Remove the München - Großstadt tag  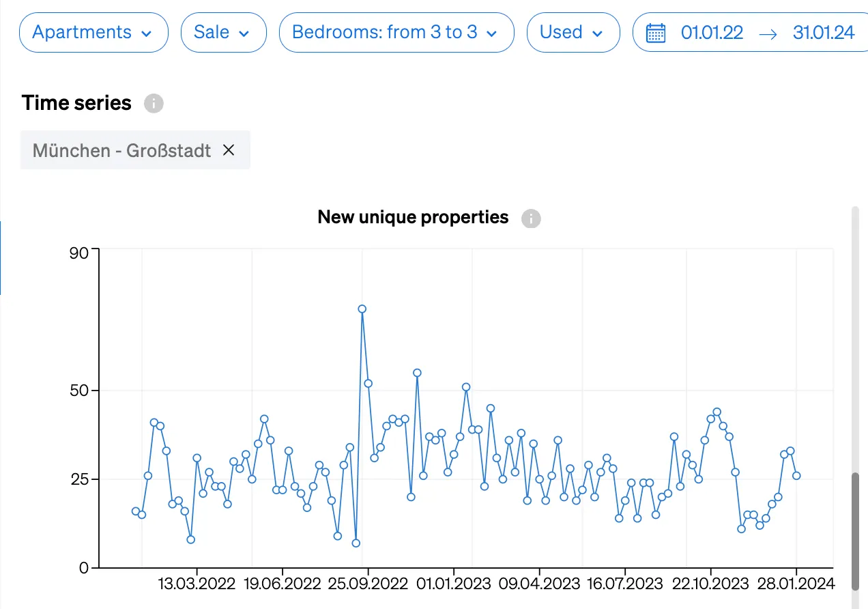229,150
